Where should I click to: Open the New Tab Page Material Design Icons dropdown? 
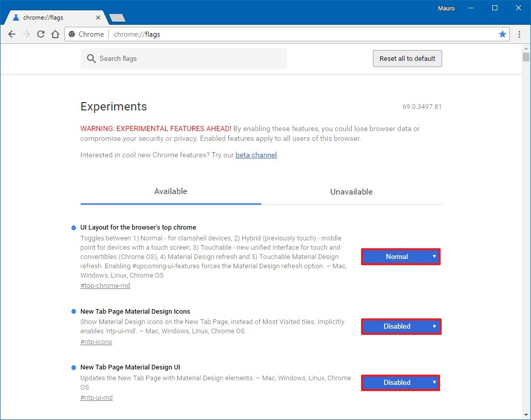pyautogui.click(x=401, y=327)
